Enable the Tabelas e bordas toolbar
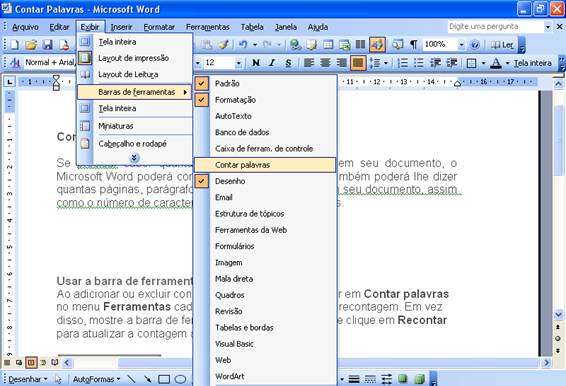Viewport: 566px width, 386px height. point(265,328)
